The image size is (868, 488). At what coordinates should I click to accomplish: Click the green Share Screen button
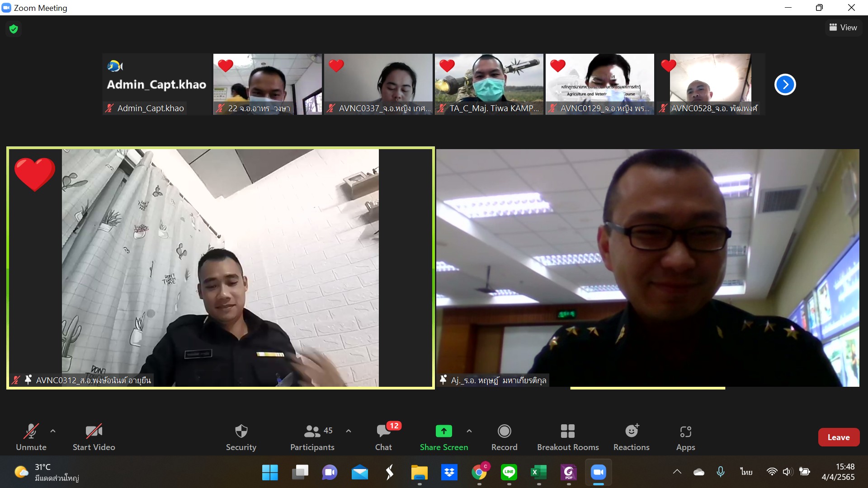444,437
